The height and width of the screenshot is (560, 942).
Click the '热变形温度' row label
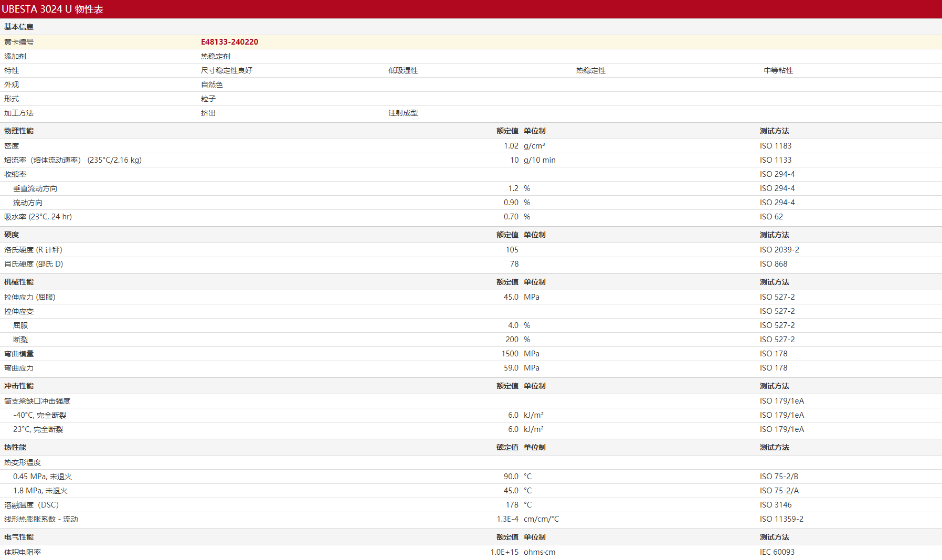(23, 462)
